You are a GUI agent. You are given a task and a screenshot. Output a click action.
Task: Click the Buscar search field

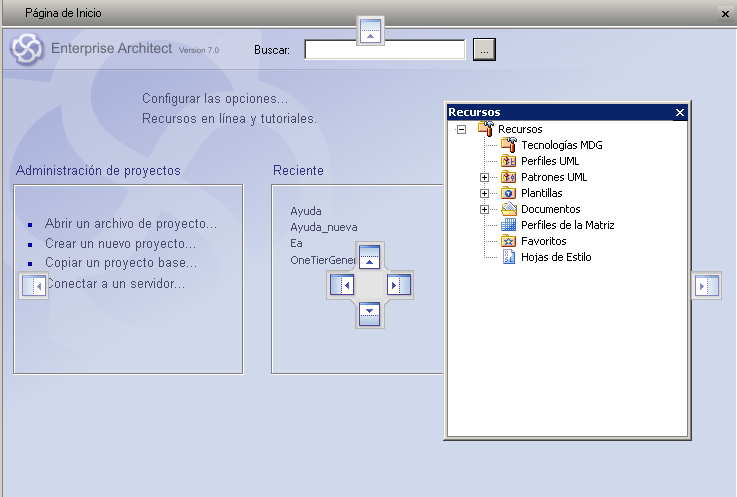[384, 50]
